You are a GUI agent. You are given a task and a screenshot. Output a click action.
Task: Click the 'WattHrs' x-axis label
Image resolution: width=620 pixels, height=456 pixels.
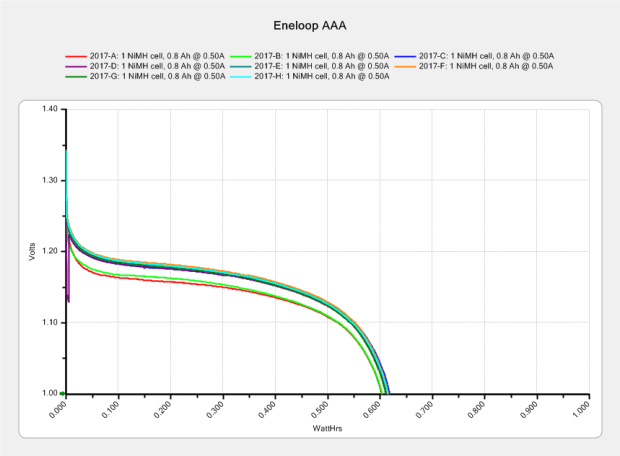327,428
